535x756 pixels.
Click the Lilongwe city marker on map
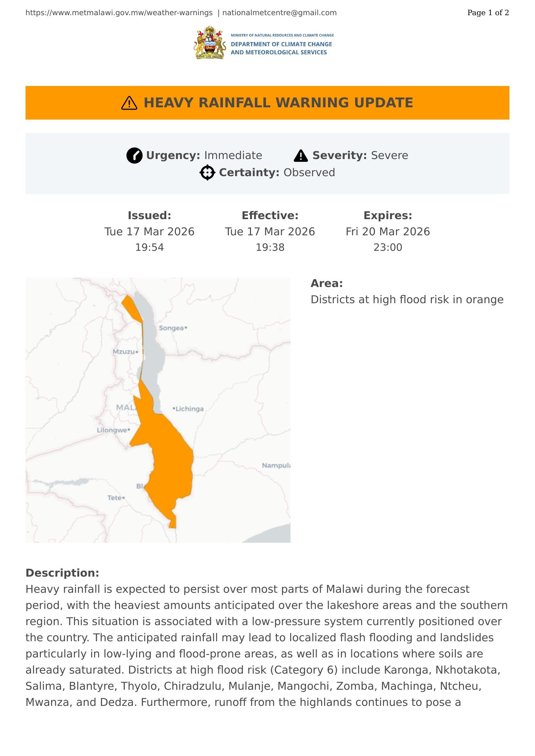click(129, 430)
